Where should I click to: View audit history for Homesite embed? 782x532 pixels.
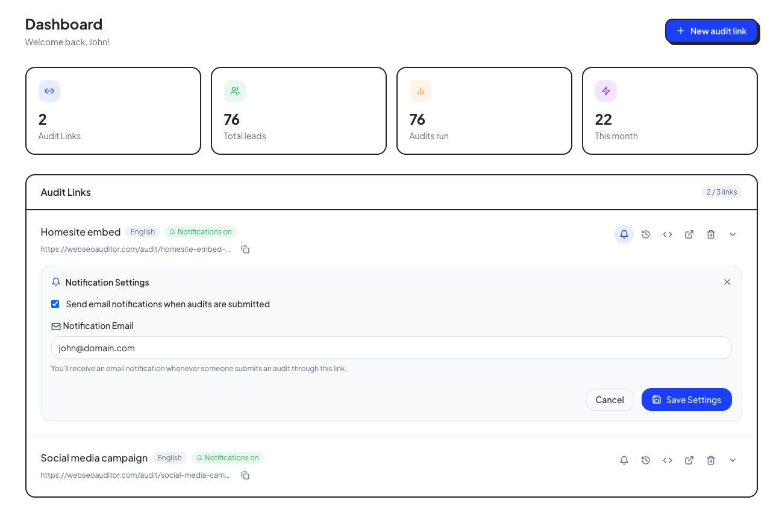coord(646,234)
